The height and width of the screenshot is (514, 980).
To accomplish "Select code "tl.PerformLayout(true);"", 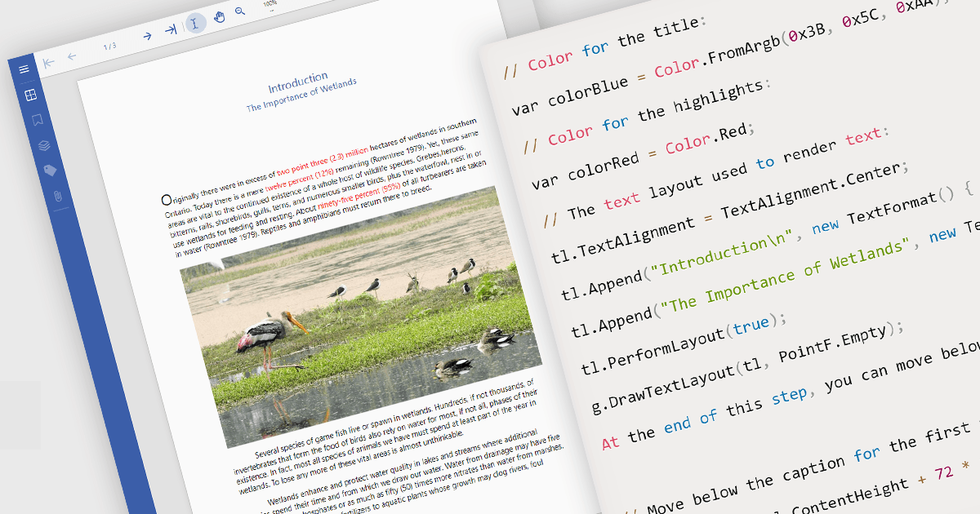I will click(683, 346).
